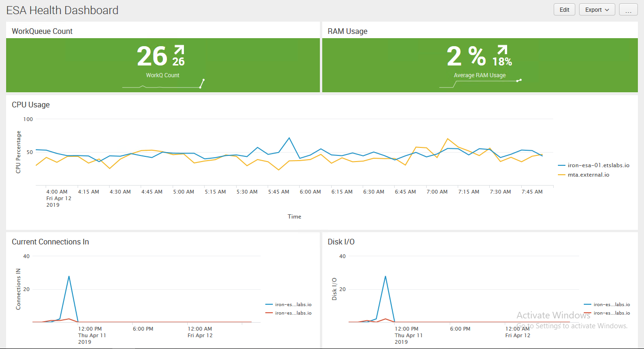
Task: Click the connections peak on Thu Apr 11
Action: pos(69,276)
